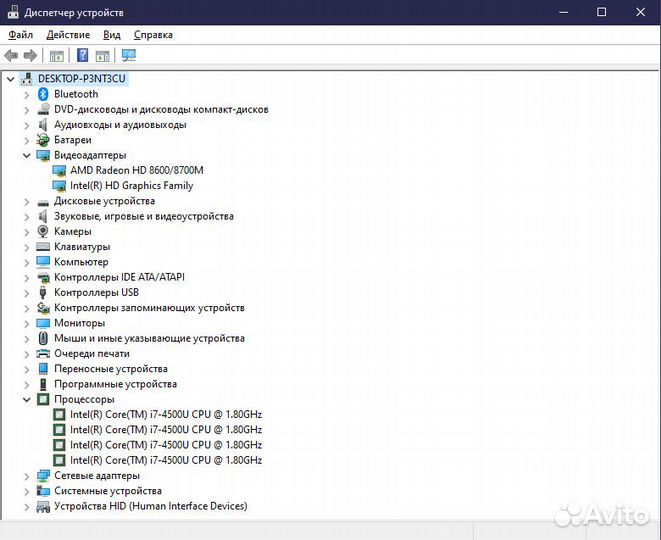Select the Клавиатуры label
Viewport: 661px width, 540px height.
pyautogui.click(x=82, y=247)
